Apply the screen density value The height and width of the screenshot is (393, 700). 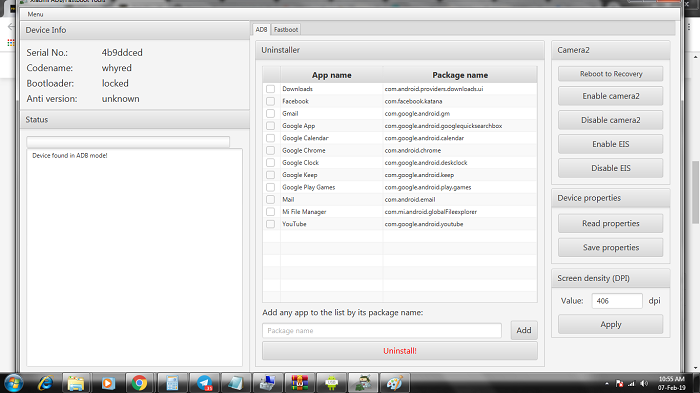pos(611,325)
